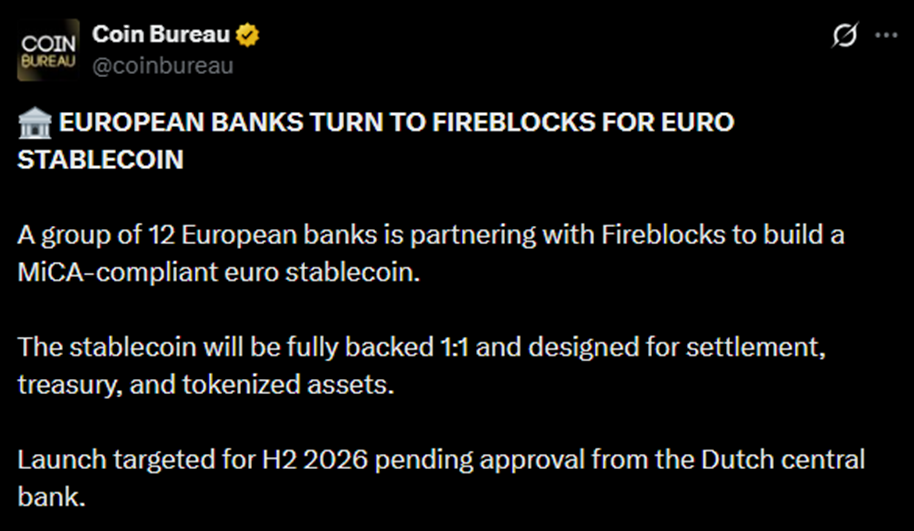This screenshot has width=914, height=531.
Task: Open the @coinbureau handle link
Action: (x=163, y=66)
